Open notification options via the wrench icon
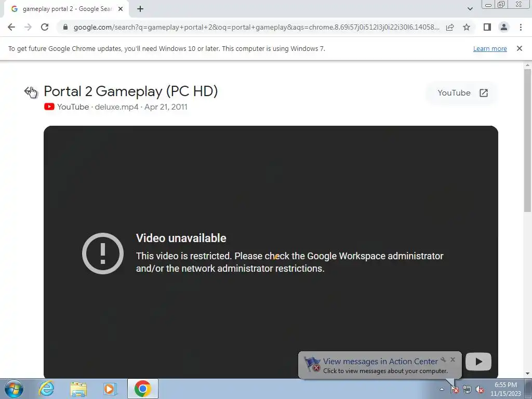The image size is (532, 399). click(443, 360)
